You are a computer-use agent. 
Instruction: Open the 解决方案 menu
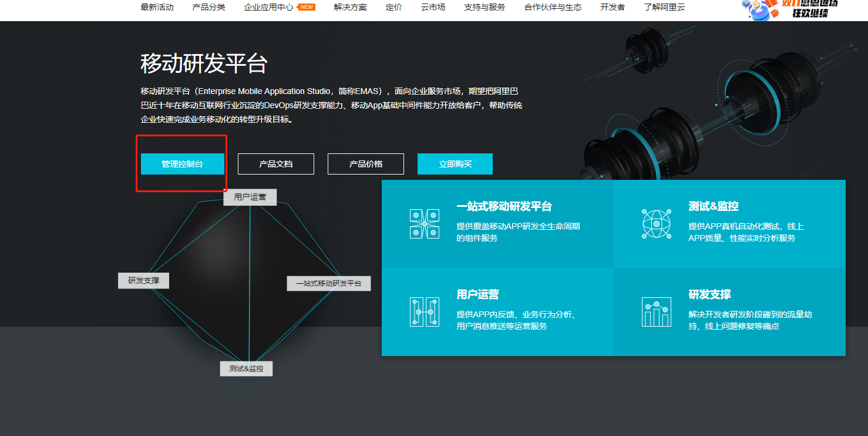pos(349,8)
